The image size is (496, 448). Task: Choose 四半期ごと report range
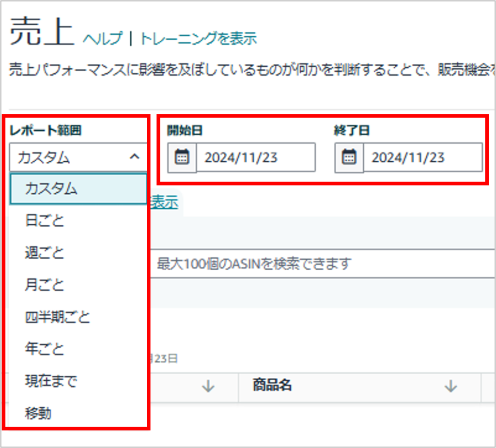78,317
